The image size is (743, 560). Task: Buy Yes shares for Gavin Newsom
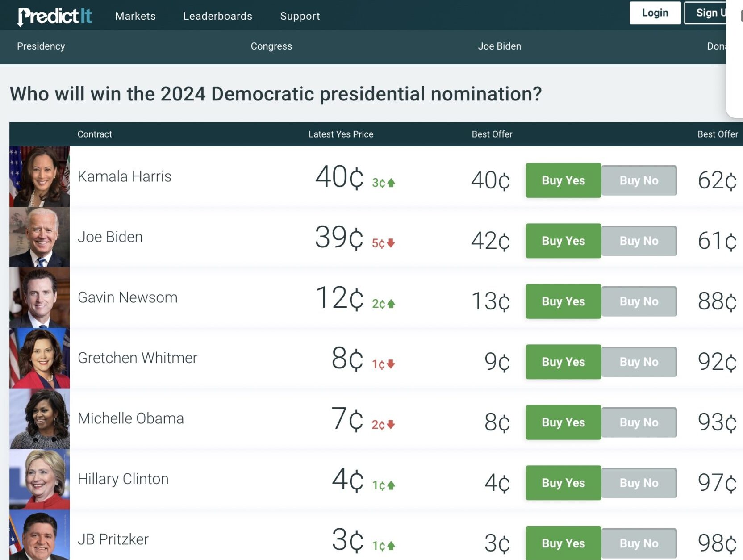pos(563,301)
